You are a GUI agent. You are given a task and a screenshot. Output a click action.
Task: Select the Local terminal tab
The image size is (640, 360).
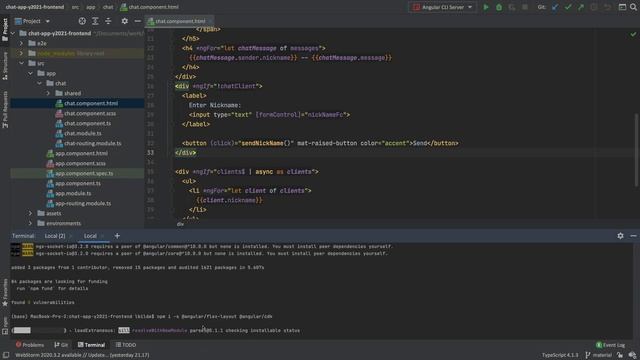[x=90, y=236]
